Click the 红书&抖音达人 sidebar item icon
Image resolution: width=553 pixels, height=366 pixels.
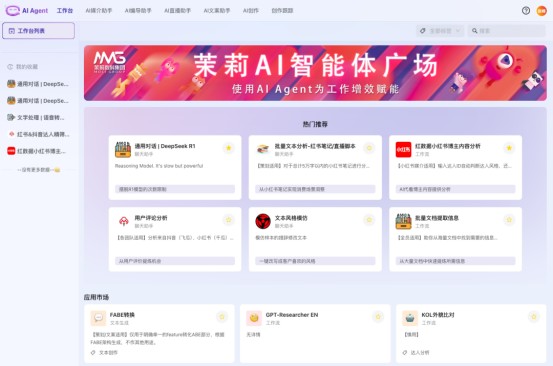coord(11,134)
